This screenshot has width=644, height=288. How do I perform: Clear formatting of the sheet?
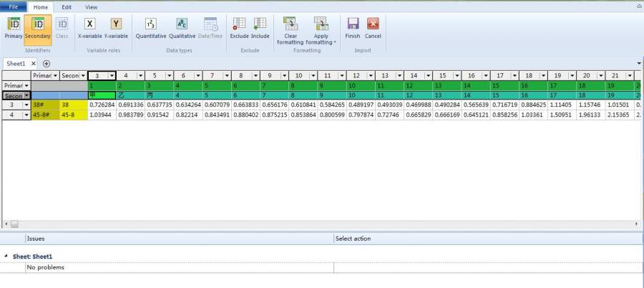tap(291, 31)
